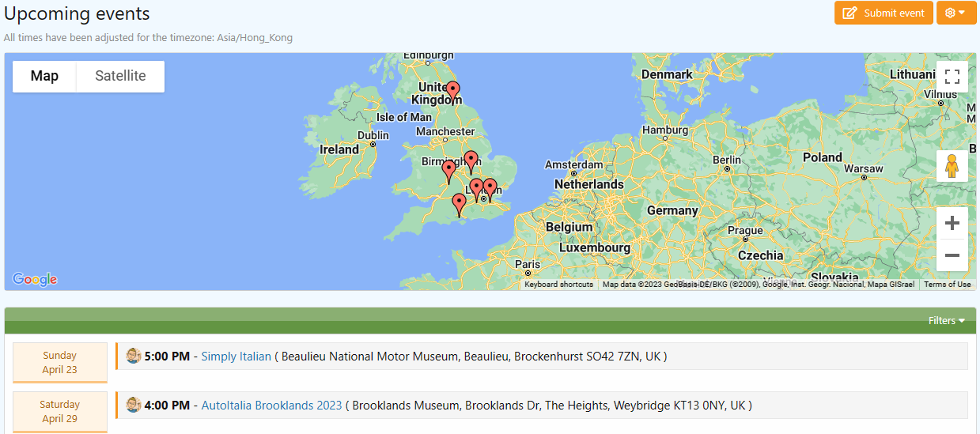Click the 4:00 PM event time
The width and height of the screenshot is (980, 434).
tap(167, 406)
